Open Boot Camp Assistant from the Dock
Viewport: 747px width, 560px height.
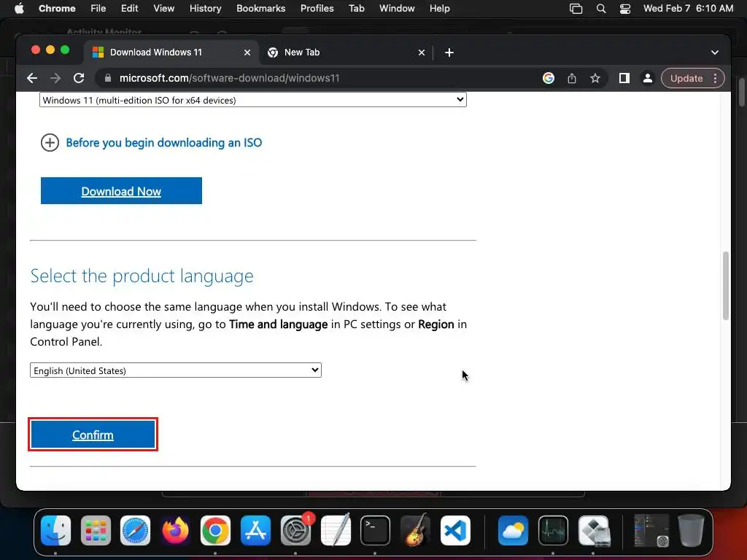click(x=594, y=531)
